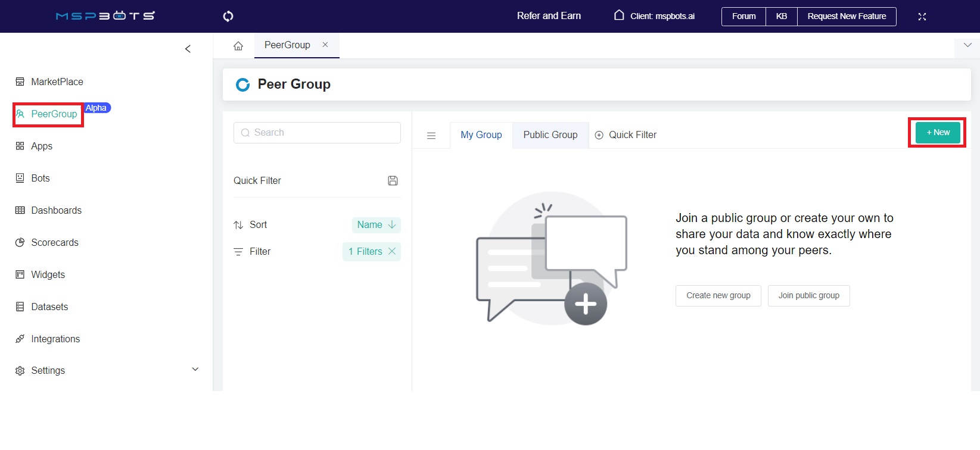This screenshot has height=450, width=980.
Task: Open the home tab icon
Action: click(238, 46)
